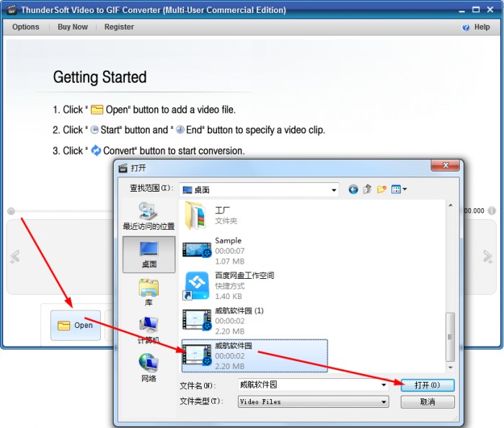Click the app clapperboard icon in main title bar
Image resolution: width=504 pixels, height=428 pixels.
coord(12,10)
